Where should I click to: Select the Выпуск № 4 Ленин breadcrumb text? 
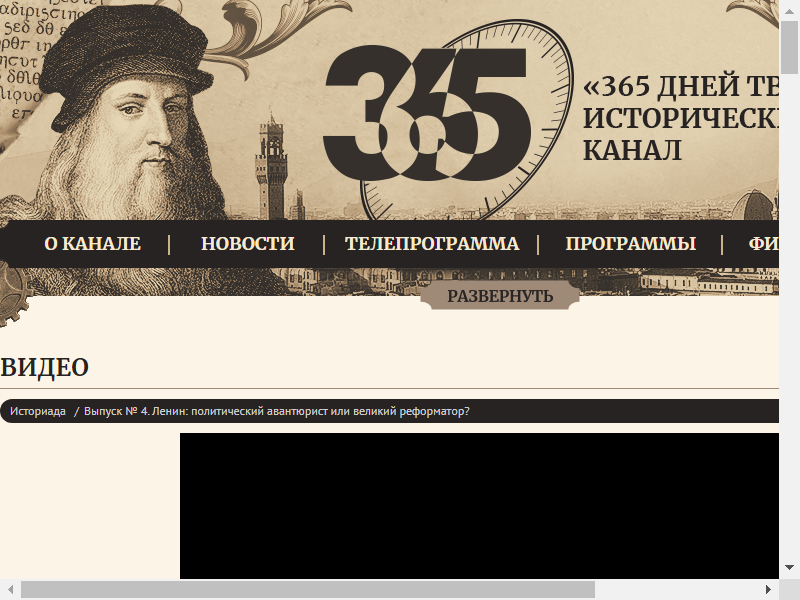point(277,411)
